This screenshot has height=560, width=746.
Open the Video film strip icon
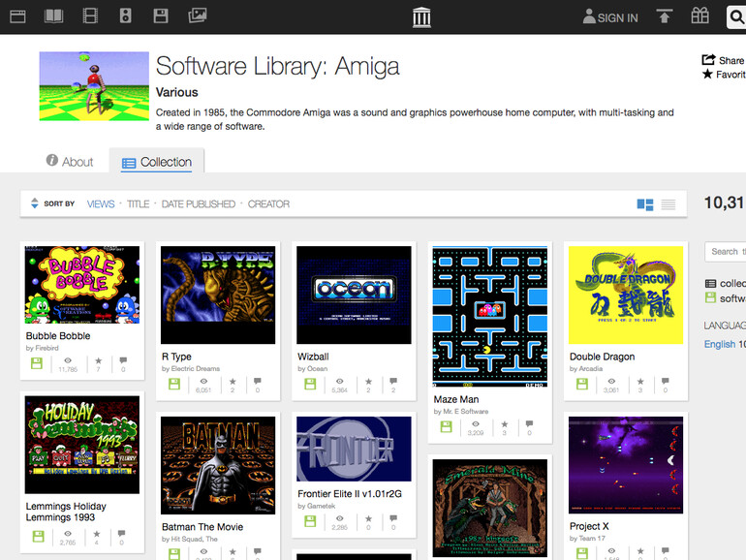click(90, 16)
